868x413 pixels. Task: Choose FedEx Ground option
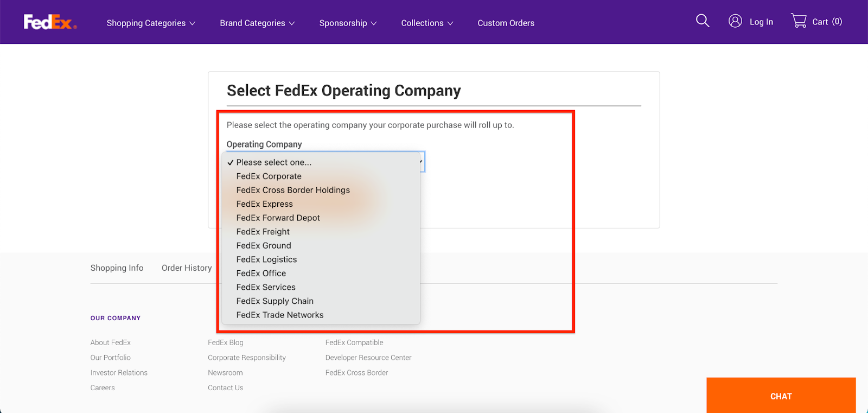(321, 245)
